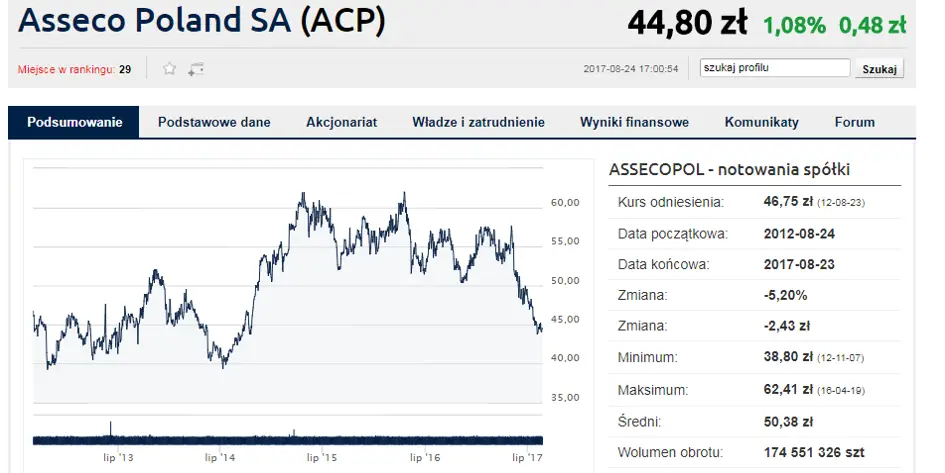Screen dimensions: 945x473
Task: Click the chart's 2015 price peak
Action: coord(302,196)
